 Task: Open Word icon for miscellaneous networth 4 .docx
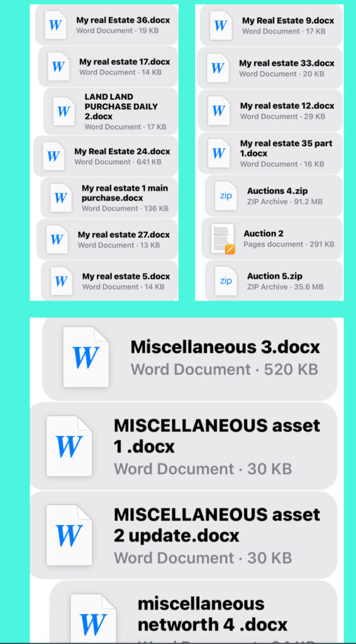coord(93,618)
